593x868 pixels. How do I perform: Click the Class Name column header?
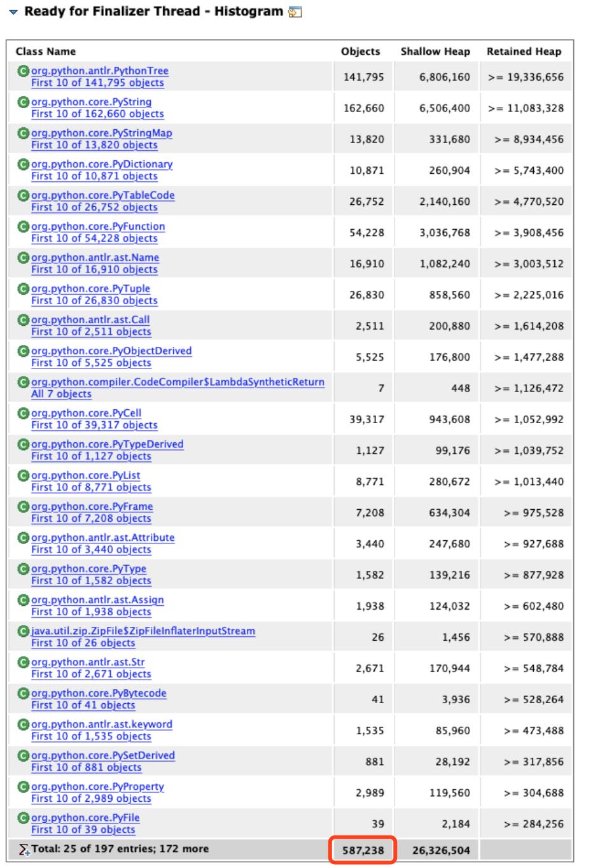coord(46,52)
